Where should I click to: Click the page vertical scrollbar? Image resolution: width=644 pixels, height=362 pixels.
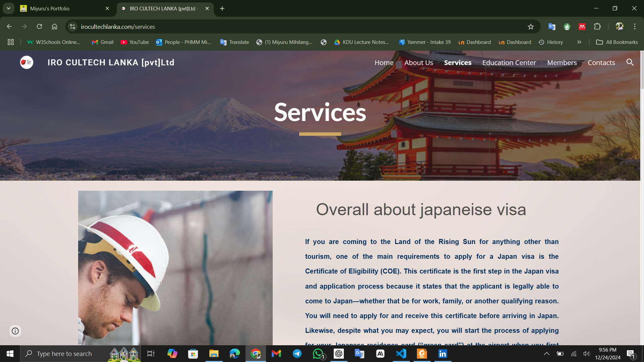click(x=642, y=71)
